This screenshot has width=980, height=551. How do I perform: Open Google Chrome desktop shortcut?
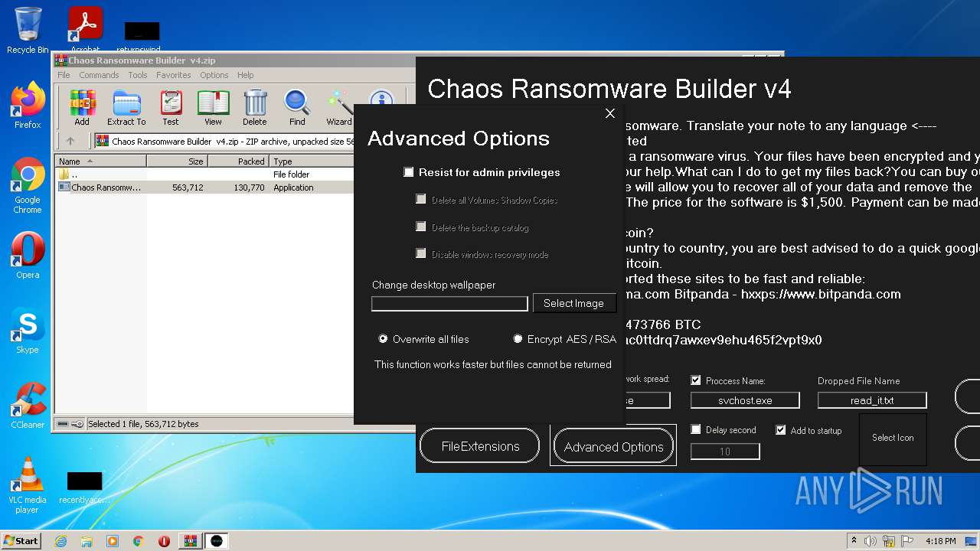point(28,185)
